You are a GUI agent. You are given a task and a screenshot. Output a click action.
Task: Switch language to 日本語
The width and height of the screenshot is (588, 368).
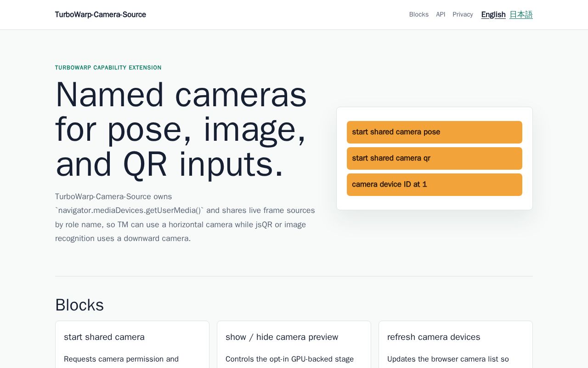pyautogui.click(x=521, y=15)
